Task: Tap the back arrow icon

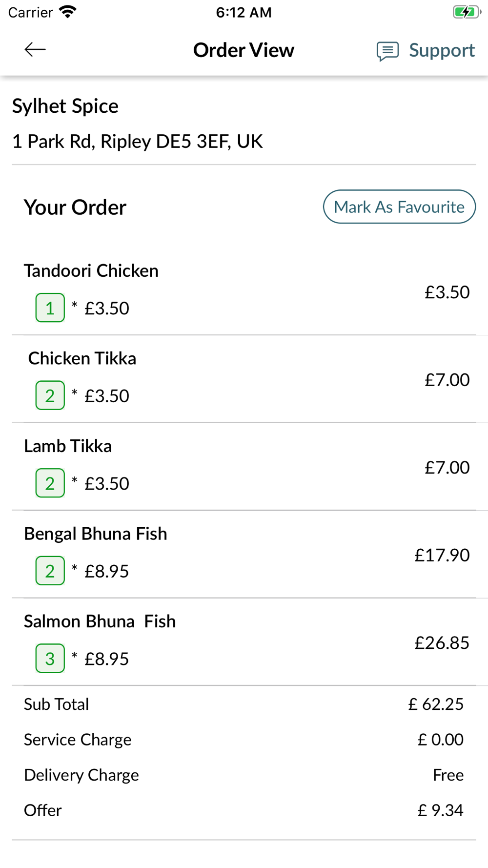Action: click(x=35, y=49)
